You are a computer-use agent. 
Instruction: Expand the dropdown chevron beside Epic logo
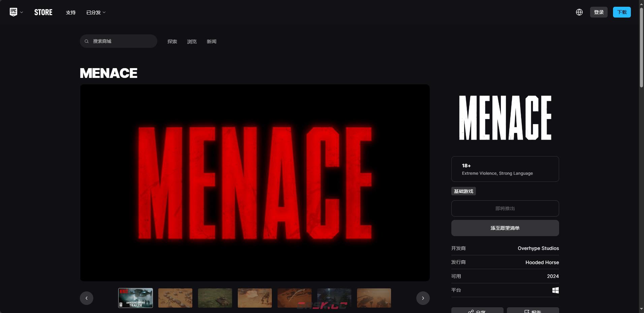pos(22,12)
